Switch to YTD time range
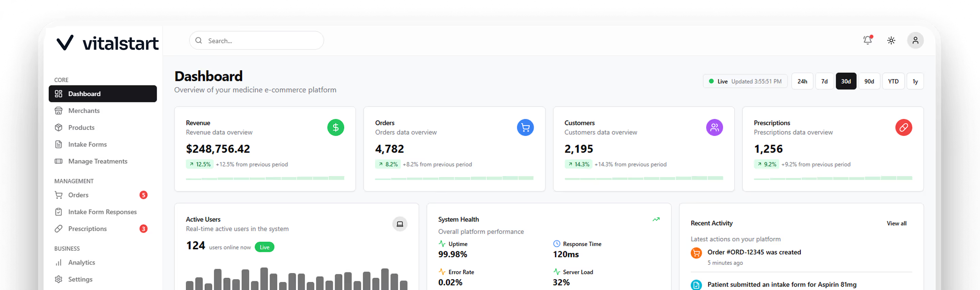The height and width of the screenshot is (290, 980). pos(893,81)
